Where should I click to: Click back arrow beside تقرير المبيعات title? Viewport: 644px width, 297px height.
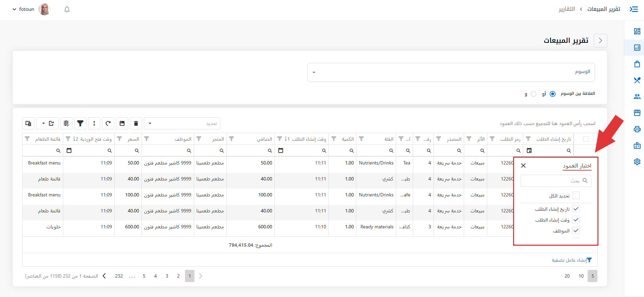click(600, 40)
